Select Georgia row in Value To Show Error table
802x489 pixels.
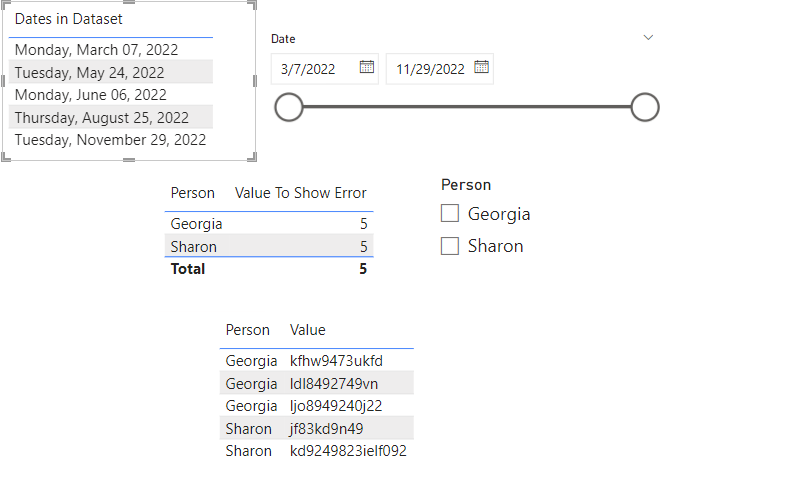pos(269,224)
